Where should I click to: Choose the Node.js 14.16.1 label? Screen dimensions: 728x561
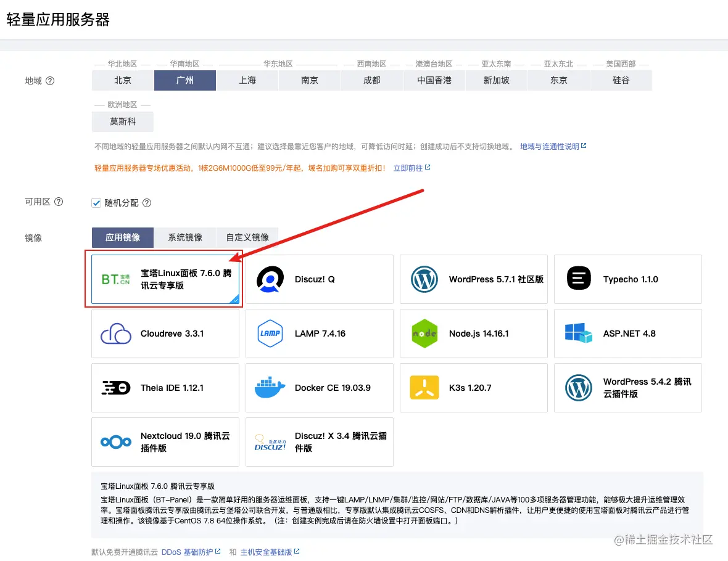[479, 334]
